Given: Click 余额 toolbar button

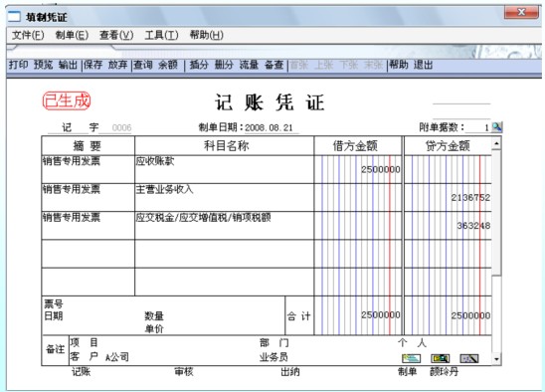Looking at the screenshot, I should 168,65.
